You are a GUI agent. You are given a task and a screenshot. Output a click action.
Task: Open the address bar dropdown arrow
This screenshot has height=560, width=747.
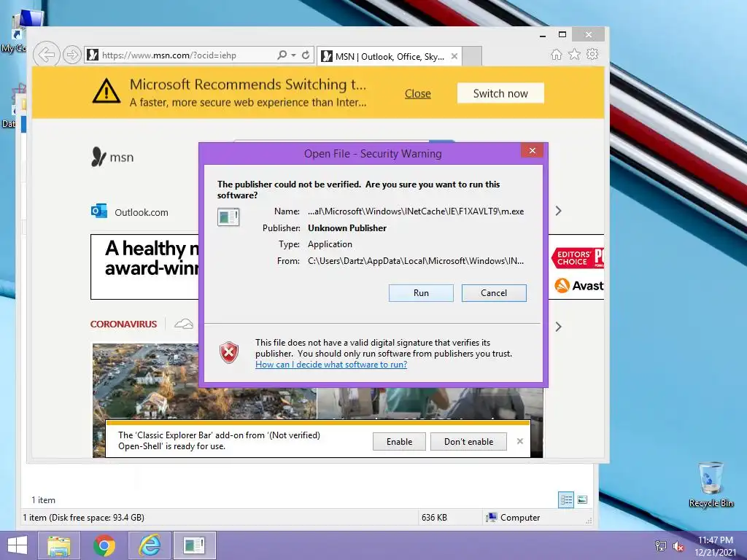(293, 55)
